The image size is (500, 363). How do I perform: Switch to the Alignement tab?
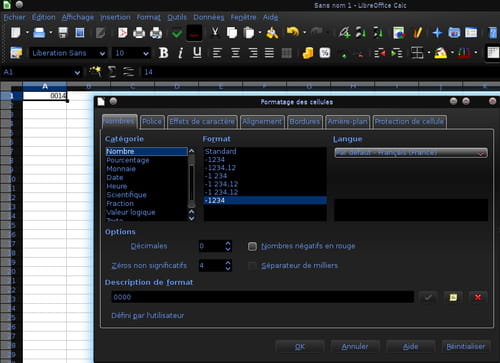click(x=262, y=122)
